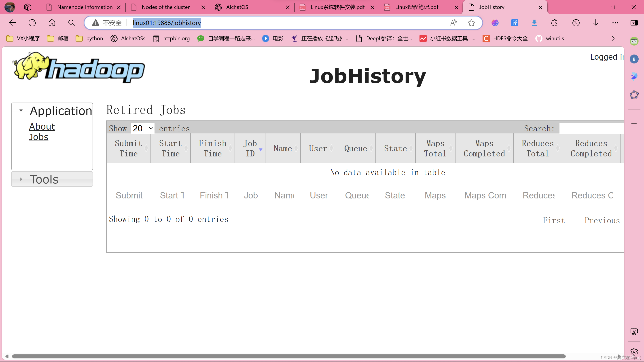Sort table by Submit Time column

point(129,148)
